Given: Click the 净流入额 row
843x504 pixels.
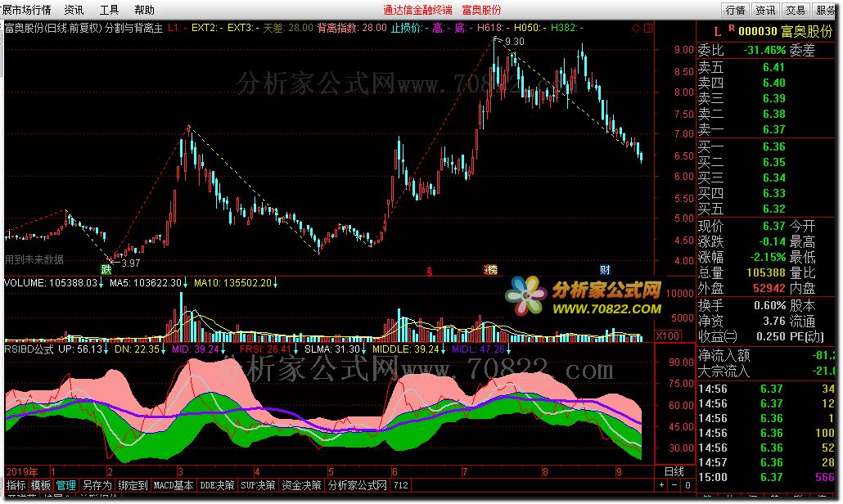Looking at the screenshot, I should click(767, 356).
